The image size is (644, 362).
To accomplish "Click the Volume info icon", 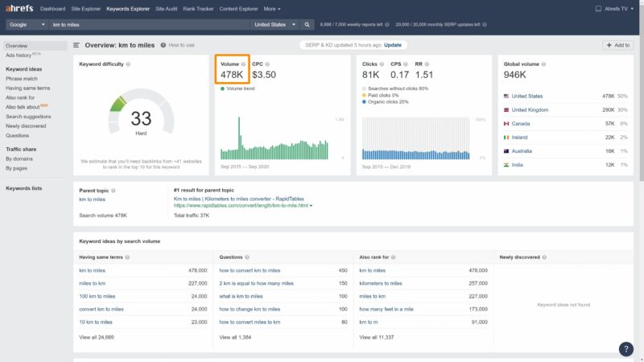I will click(244, 64).
